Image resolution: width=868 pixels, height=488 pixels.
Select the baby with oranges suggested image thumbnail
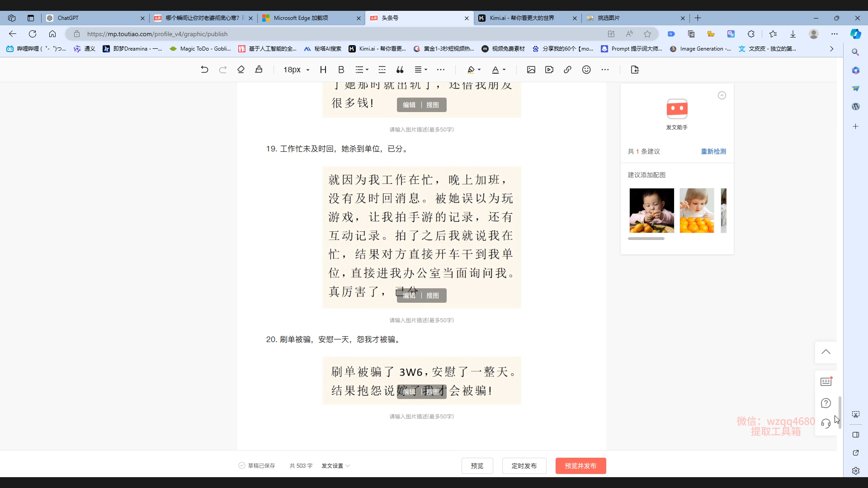(651, 211)
